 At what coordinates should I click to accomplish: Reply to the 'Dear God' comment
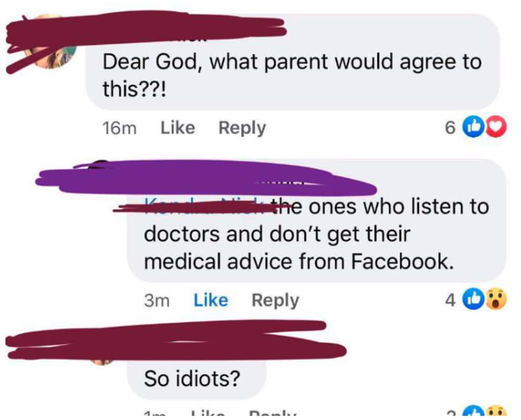pyautogui.click(x=242, y=129)
